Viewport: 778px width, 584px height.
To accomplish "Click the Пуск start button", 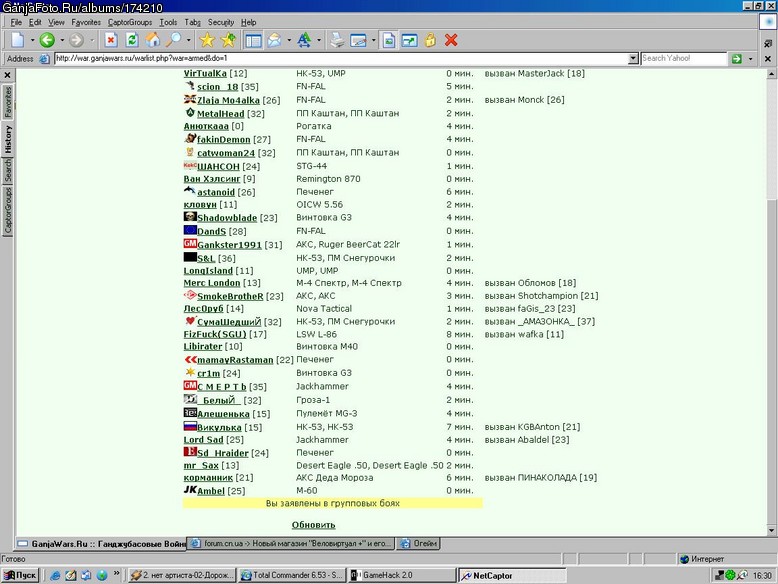I will pos(20,575).
